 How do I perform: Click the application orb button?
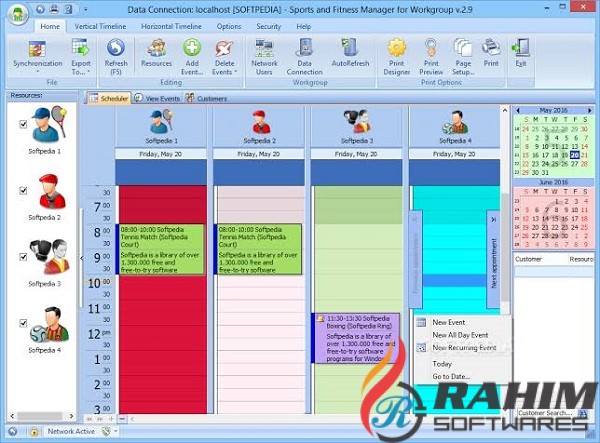(x=18, y=14)
